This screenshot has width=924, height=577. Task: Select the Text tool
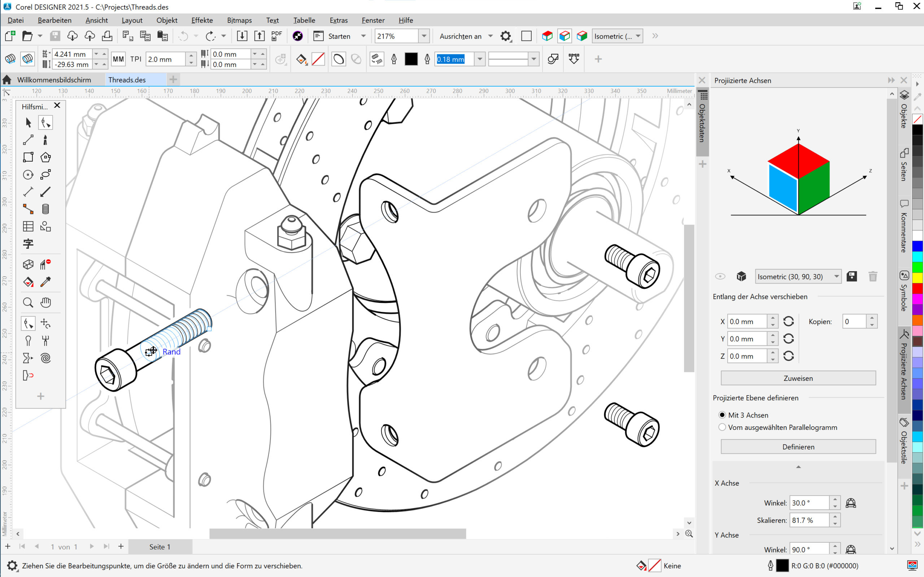click(28, 243)
